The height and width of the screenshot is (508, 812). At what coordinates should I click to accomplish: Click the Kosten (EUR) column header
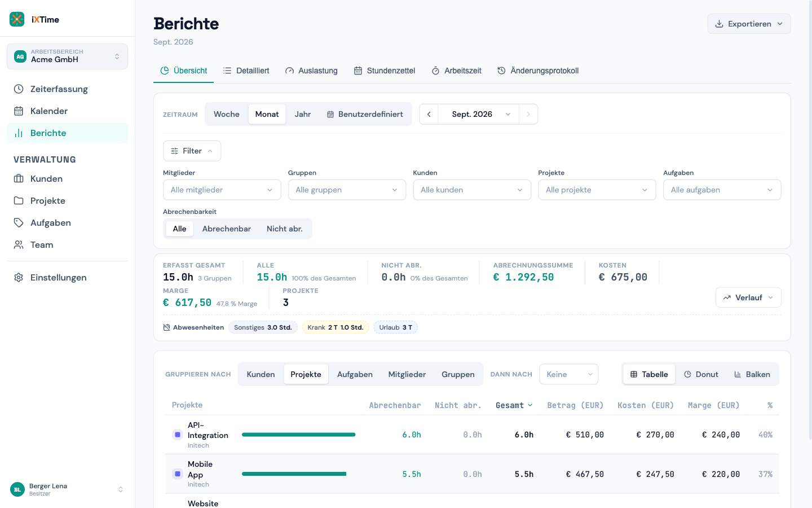[x=646, y=405]
